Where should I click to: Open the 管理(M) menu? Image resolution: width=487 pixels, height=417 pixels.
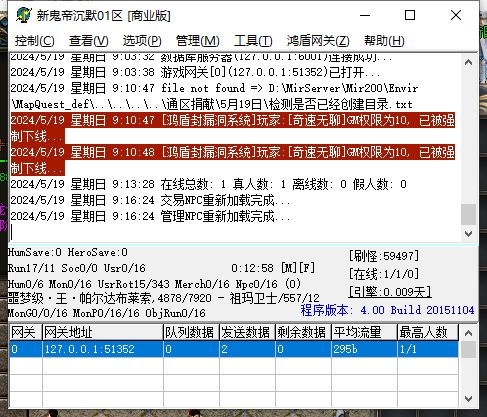(198, 41)
